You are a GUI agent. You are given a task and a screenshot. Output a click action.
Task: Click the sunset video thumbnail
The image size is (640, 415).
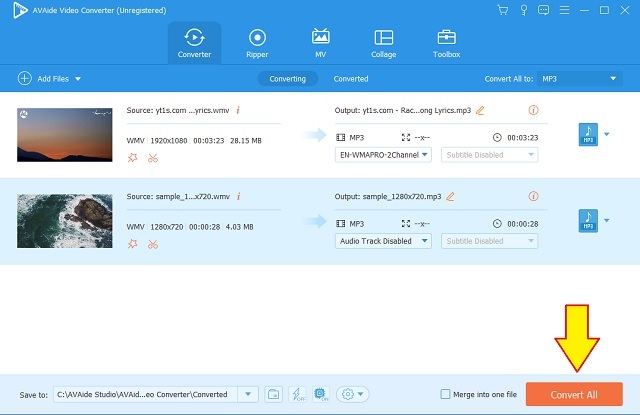pyautogui.click(x=64, y=135)
